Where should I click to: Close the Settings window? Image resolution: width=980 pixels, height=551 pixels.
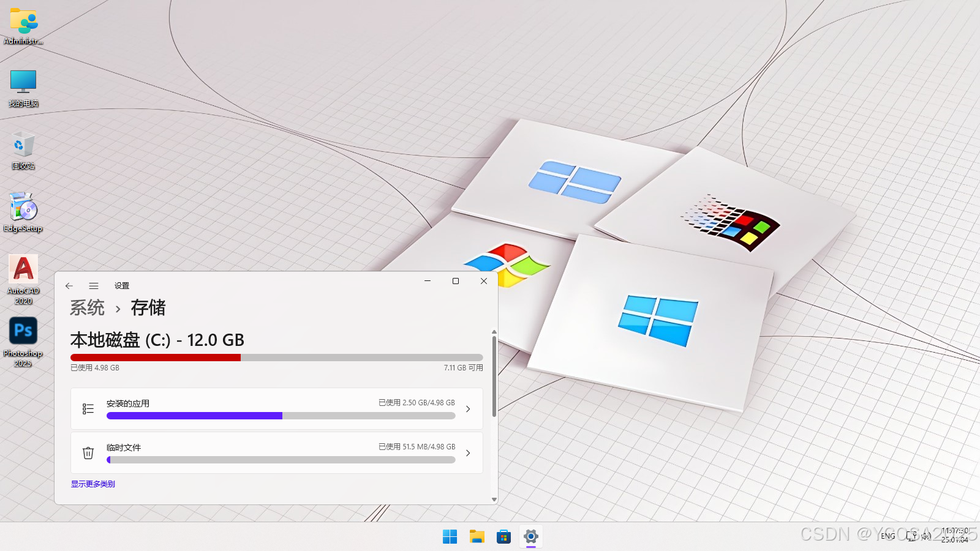[484, 281]
